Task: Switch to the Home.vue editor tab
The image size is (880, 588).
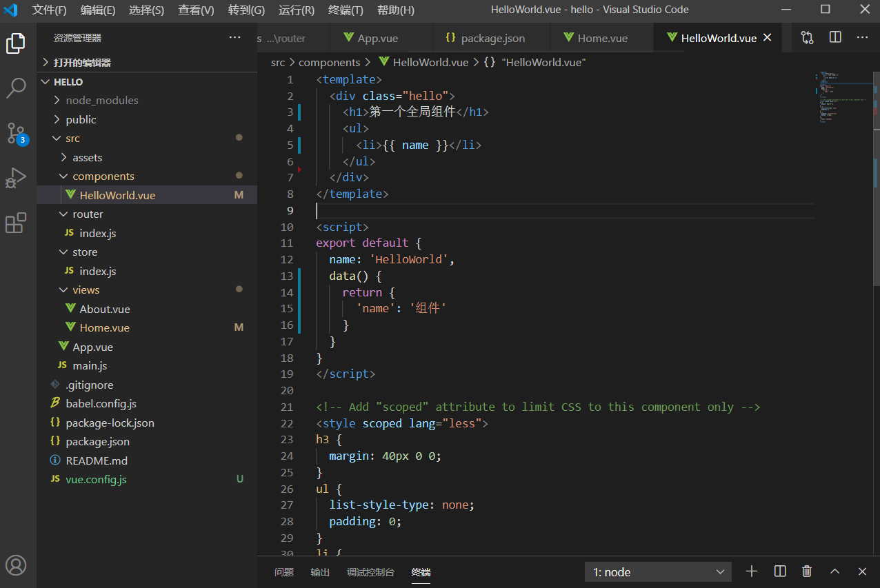Action: (x=601, y=38)
